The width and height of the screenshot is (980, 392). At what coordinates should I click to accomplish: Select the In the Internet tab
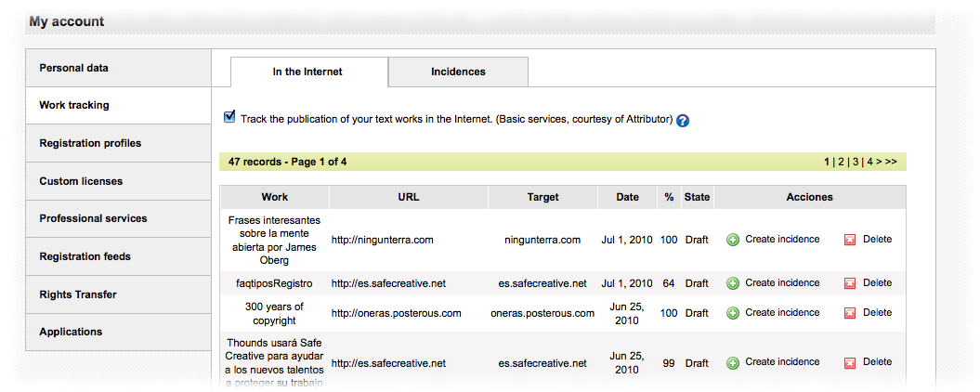(x=308, y=72)
